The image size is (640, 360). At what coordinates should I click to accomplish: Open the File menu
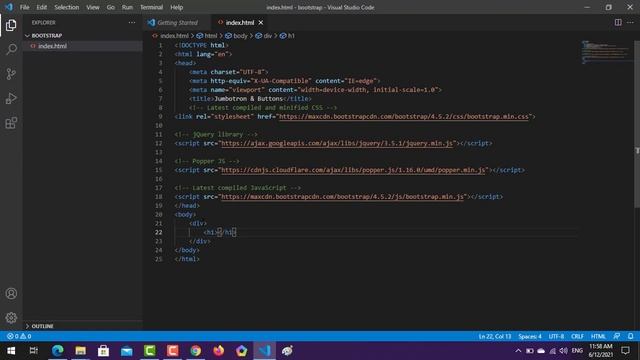point(24,7)
